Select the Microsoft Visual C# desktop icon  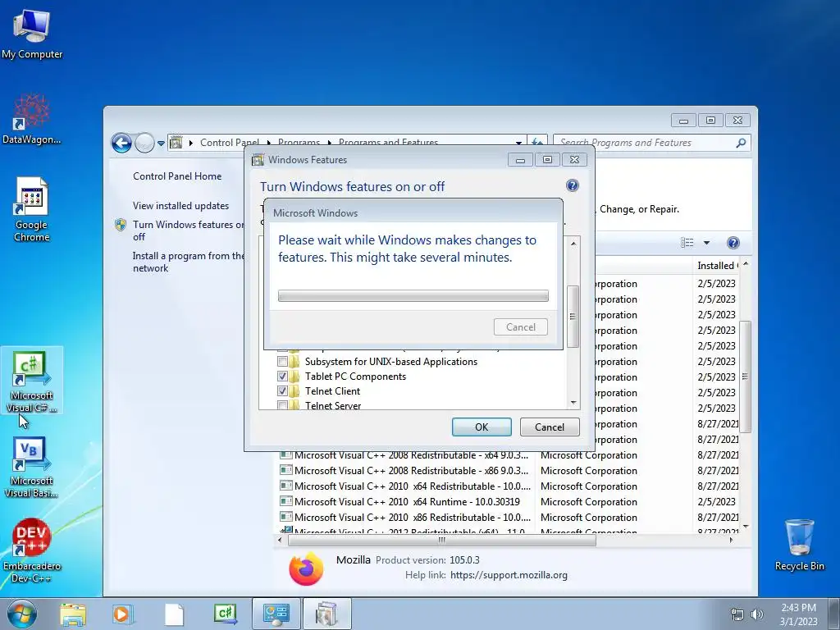point(32,381)
